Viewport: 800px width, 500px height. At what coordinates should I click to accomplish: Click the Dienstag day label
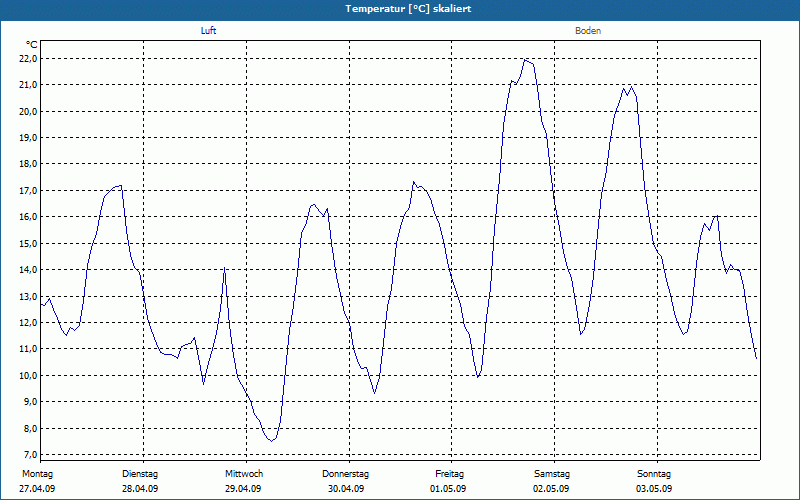click(140, 474)
